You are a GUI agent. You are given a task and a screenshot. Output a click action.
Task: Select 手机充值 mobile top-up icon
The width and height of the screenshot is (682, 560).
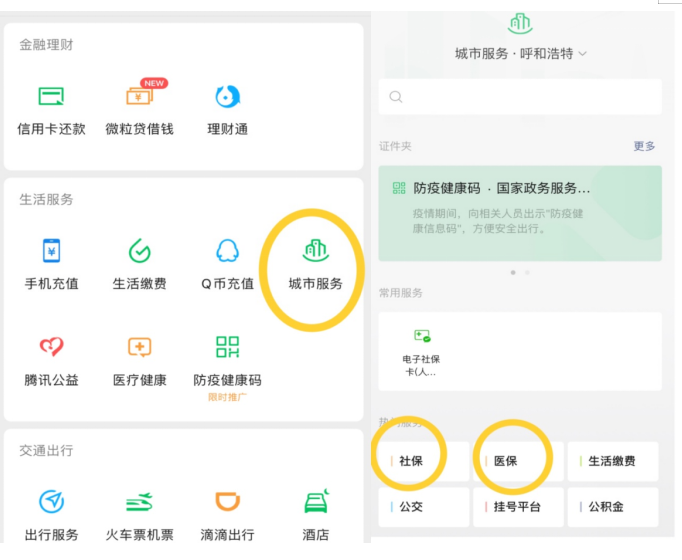pyautogui.click(x=51, y=252)
